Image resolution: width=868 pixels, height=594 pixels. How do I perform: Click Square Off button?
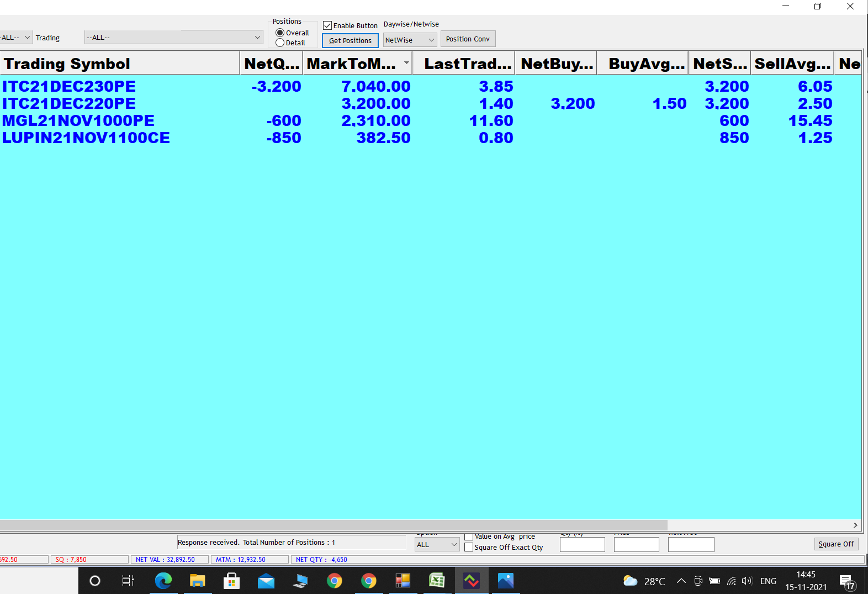point(836,544)
